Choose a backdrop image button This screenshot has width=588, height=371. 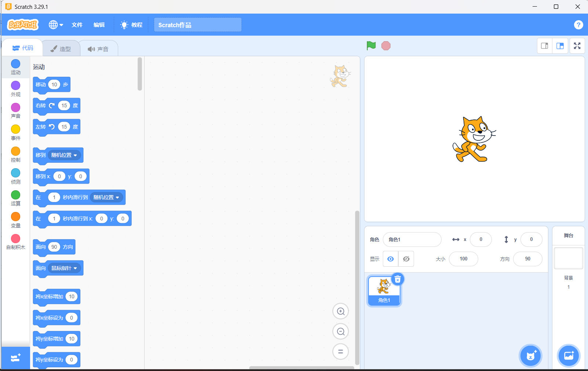[569, 356]
